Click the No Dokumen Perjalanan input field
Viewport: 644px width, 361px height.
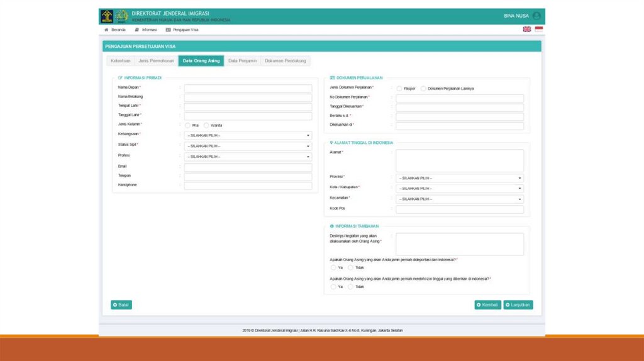point(460,98)
